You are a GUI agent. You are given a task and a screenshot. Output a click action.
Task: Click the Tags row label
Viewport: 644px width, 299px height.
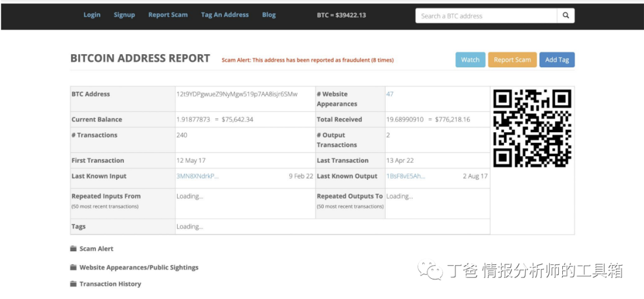tap(79, 226)
